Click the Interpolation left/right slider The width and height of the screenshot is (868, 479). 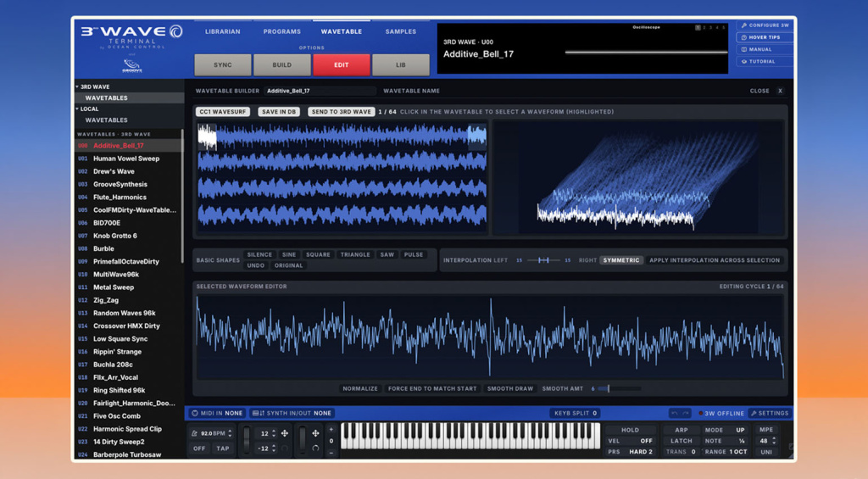[543, 260]
